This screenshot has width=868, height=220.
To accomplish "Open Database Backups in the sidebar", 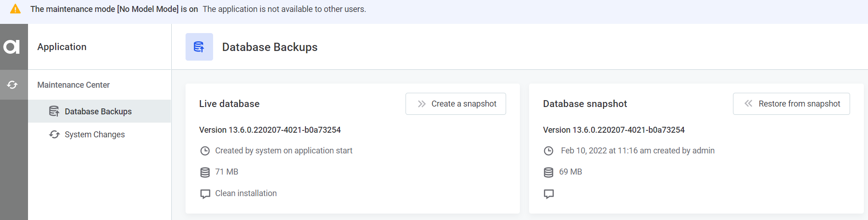I will click(98, 112).
